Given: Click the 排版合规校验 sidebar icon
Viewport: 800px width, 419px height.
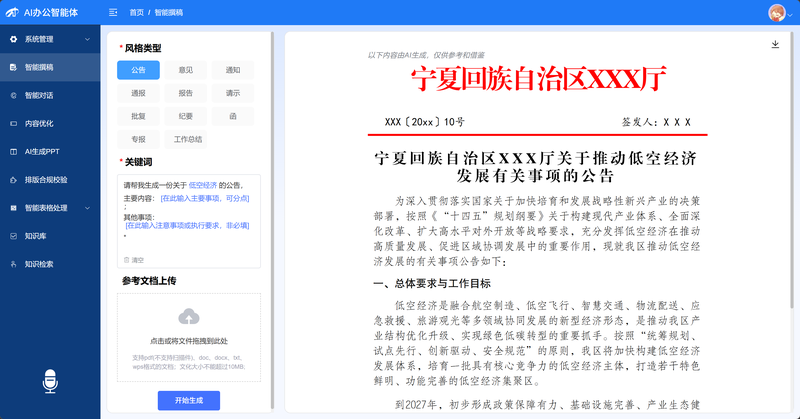Looking at the screenshot, I should pos(13,180).
